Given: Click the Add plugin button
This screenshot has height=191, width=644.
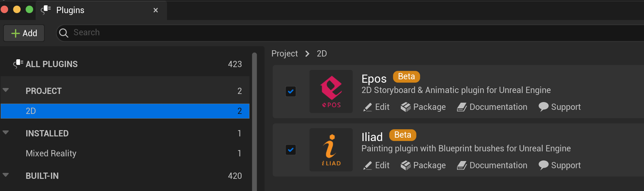Looking at the screenshot, I should [x=24, y=33].
